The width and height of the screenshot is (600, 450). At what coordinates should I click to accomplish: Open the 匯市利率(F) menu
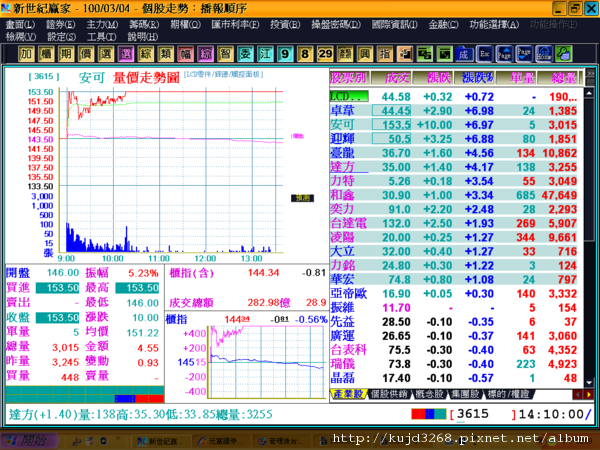[235, 24]
